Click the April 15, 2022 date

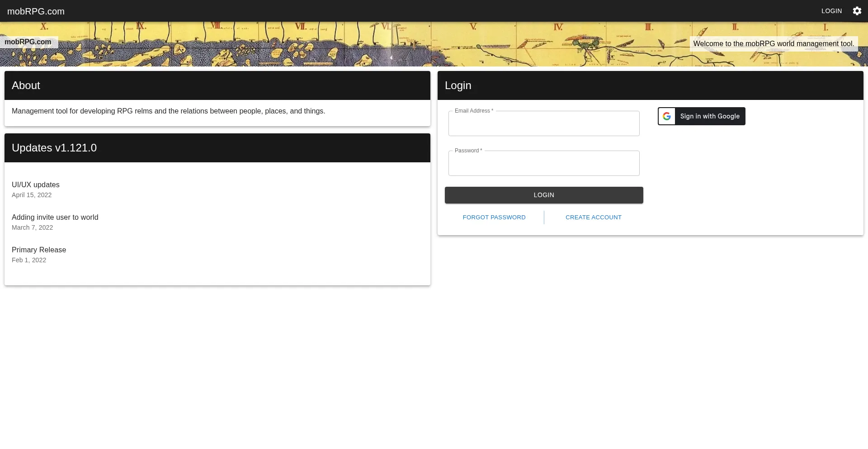[32, 195]
